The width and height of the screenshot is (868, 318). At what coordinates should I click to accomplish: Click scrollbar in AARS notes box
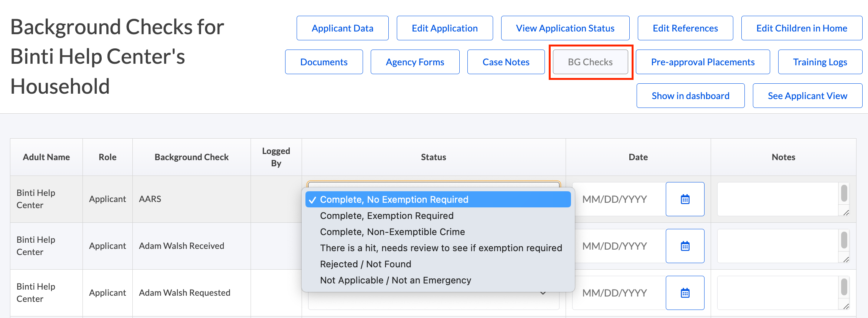coord(844,193)
